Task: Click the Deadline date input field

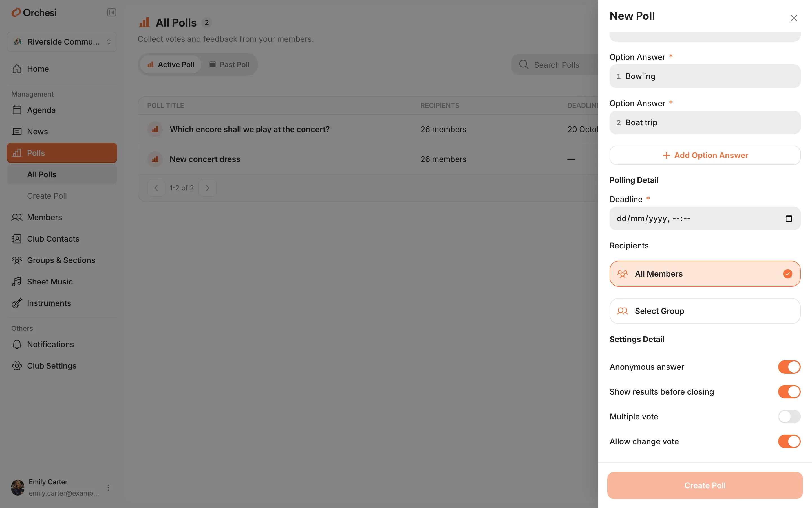Action: tap(705, 218)
